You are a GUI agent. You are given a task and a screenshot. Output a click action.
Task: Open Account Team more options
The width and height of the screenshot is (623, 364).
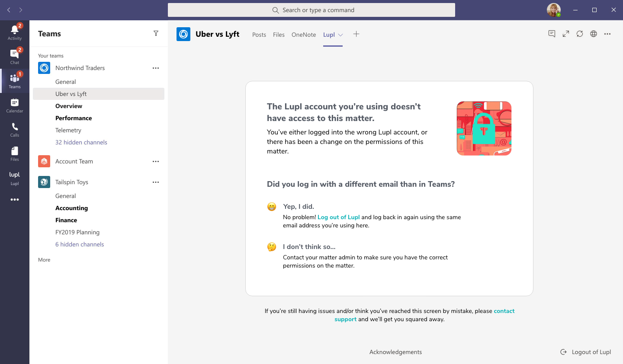156,161
